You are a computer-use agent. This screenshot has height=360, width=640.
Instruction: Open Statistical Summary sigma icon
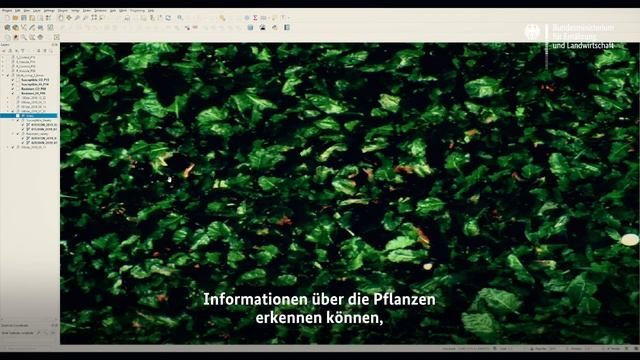[x=255, y=18]
